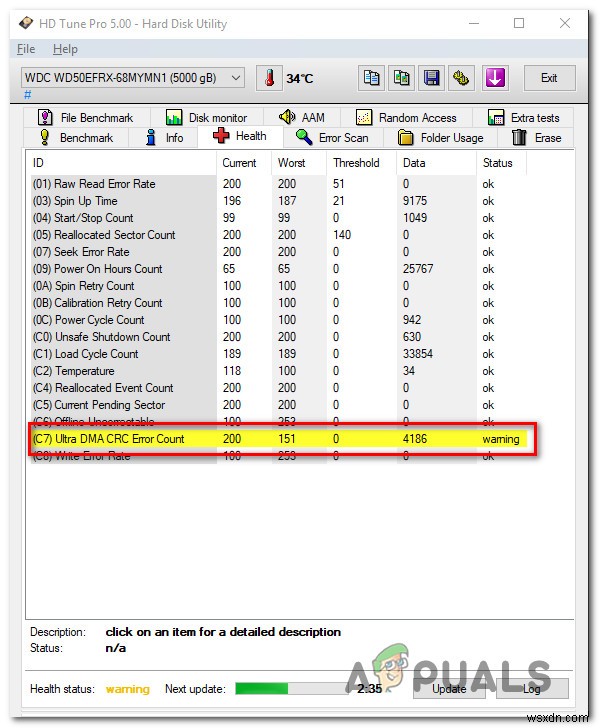Click the copy screenshot toolbar icon
Viewport: 600px width, 728px height.
(x=401, y=78)
